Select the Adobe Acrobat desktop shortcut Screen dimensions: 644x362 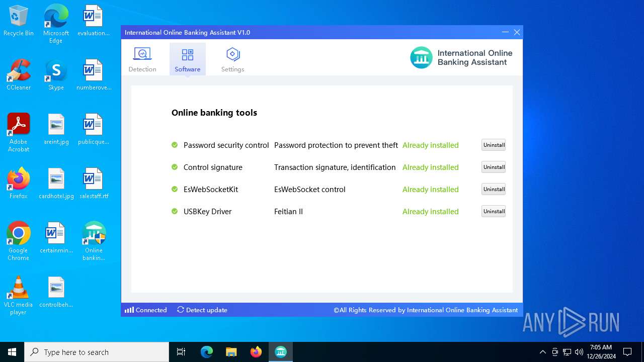click(19, 133)
